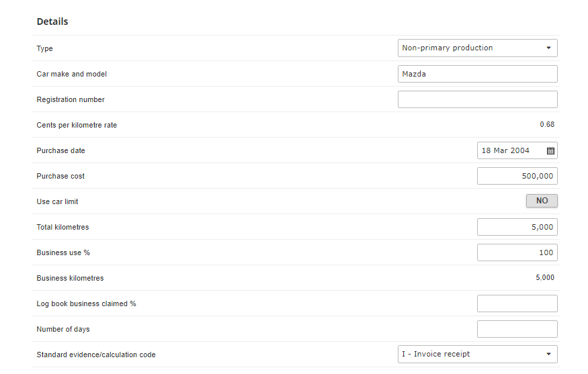Edit the Business use % field
This screenshot has height=374, width=588.
(517, 252)
